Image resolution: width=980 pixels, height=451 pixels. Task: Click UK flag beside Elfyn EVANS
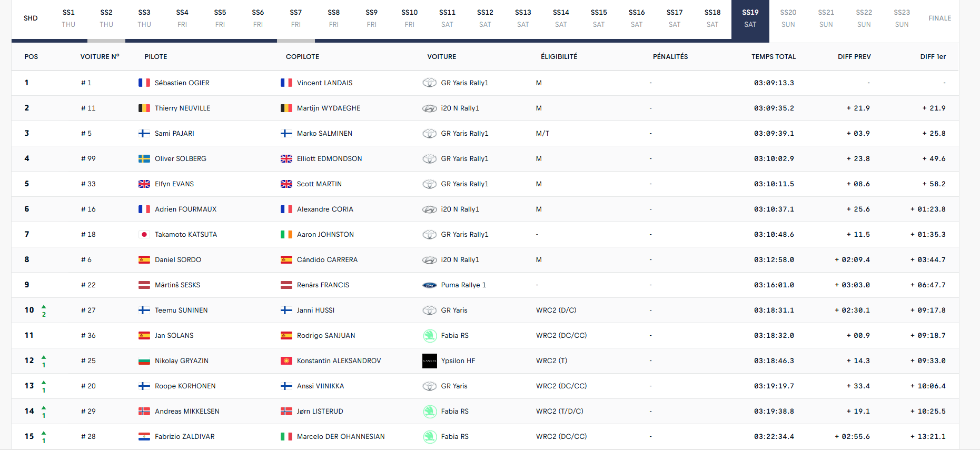tap(144, 184)
